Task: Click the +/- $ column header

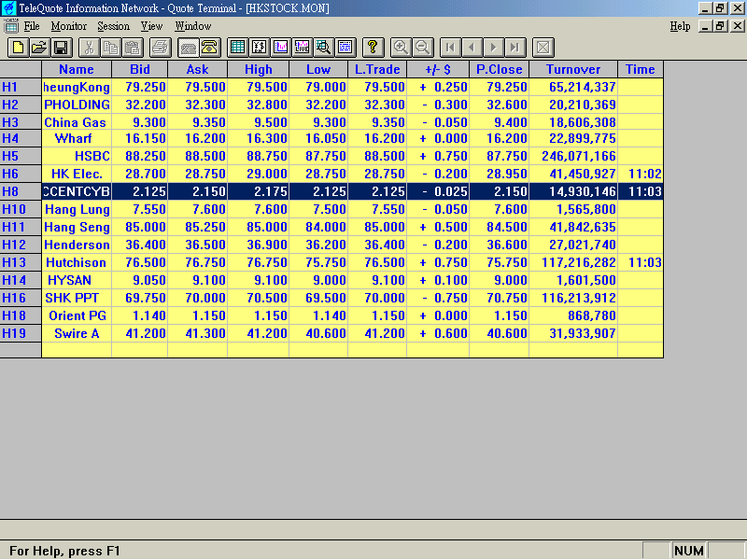Action: tap(438, 69)
